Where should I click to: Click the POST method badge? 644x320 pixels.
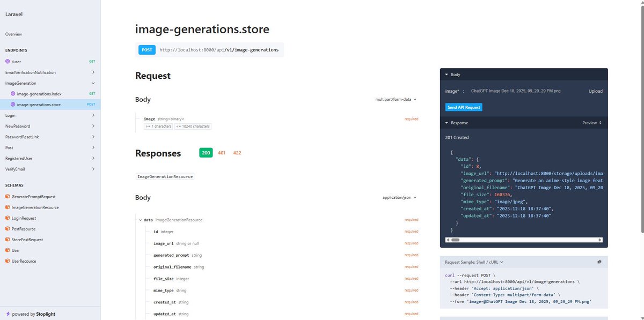pyautogui.click(x=147, y=50)
